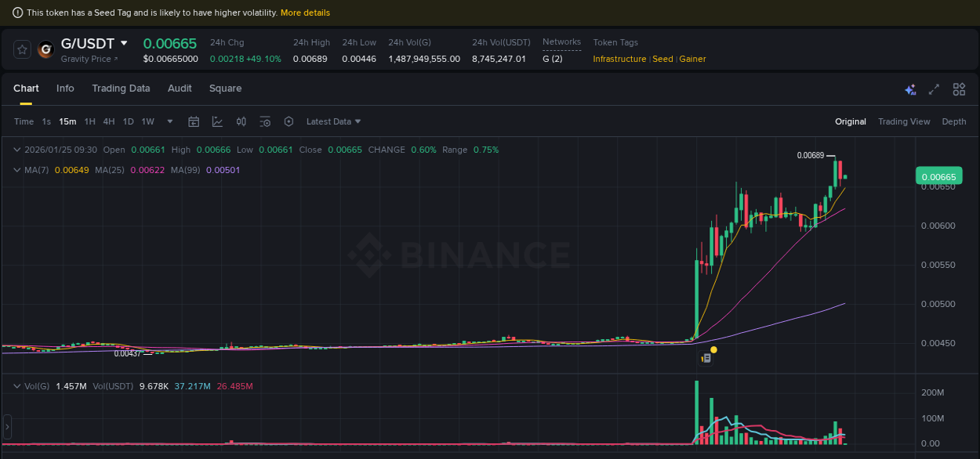
Task: Switch to the Trading Data tab
Action: [x=121, y=89]
